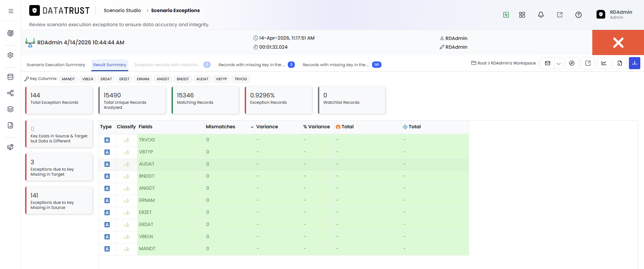Click the type A icon for VBTYP

pos(107,152)
